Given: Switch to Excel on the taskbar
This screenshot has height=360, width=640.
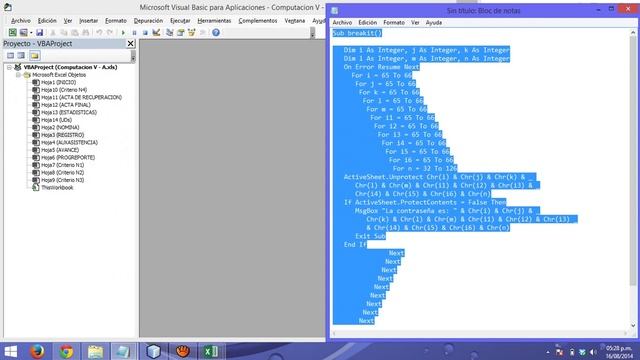Looking at the screenshot, I should pos(211,351).
